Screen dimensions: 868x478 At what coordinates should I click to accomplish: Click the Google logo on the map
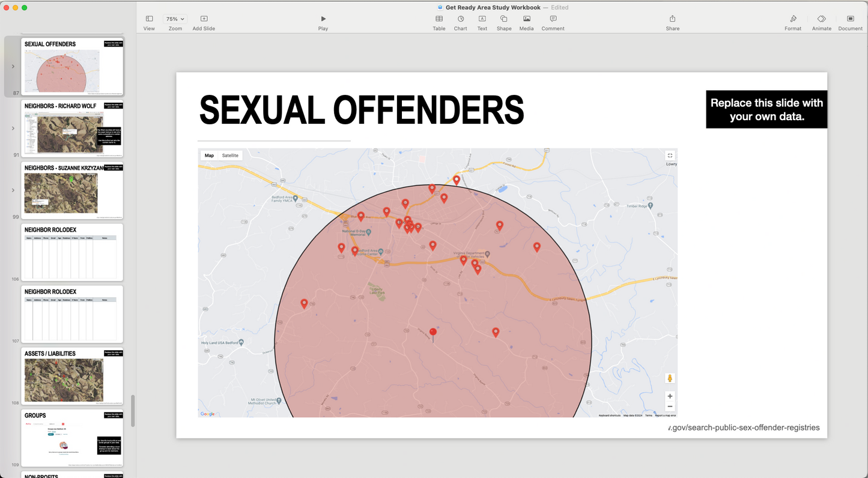pyautogui.click(x=208, y=414)
